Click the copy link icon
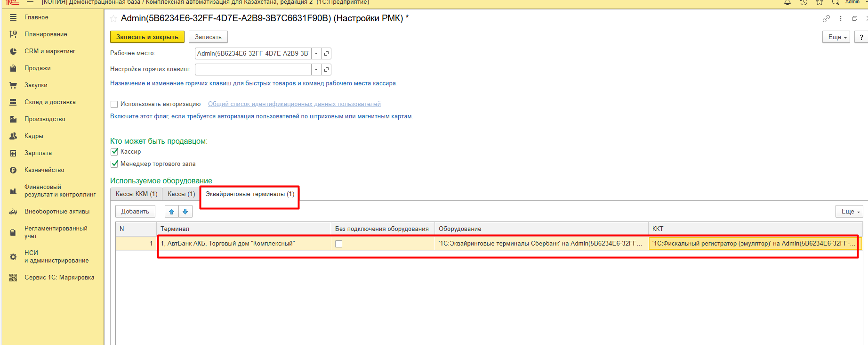 tap(826, 19)
